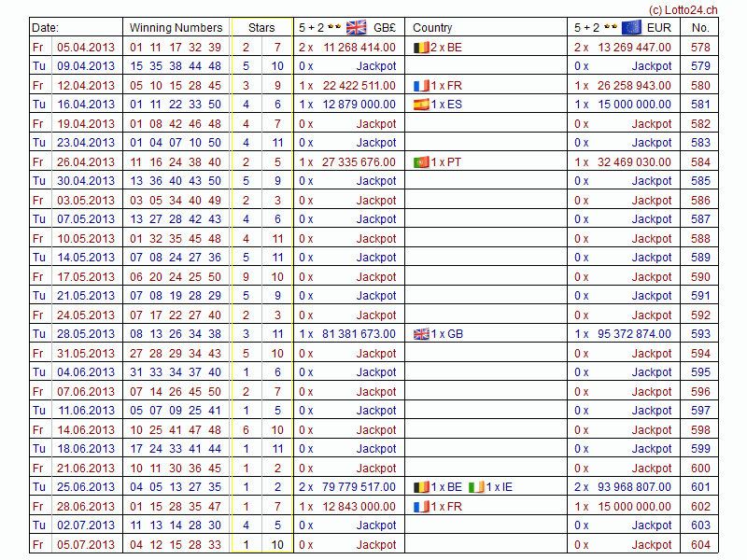
Task: Click the Winning Numbers column header
Action: tap(176, 28)
